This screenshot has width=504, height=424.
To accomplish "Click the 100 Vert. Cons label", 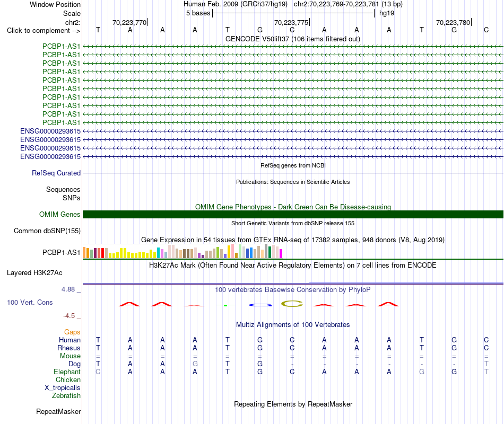I will click(30, 302).
